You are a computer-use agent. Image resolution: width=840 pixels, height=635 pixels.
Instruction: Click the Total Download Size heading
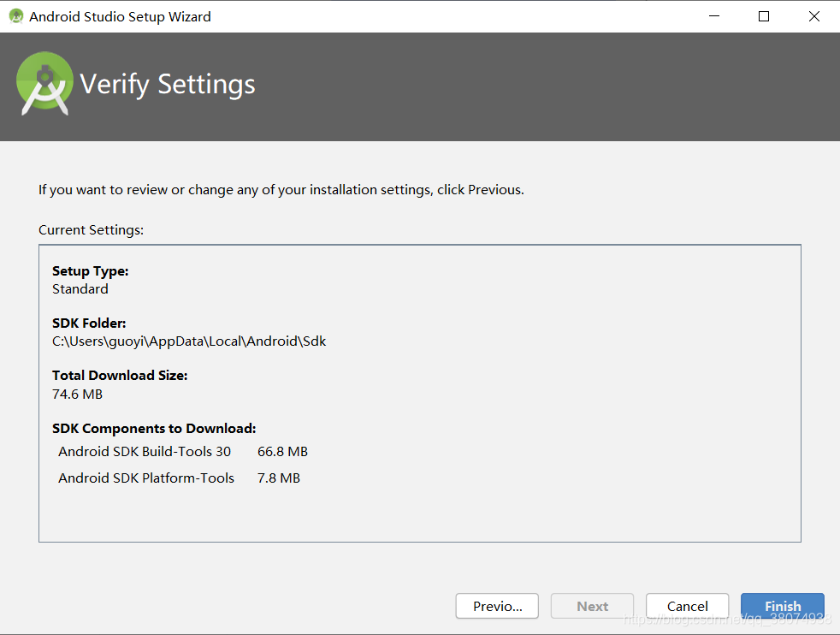coord(120,375)
